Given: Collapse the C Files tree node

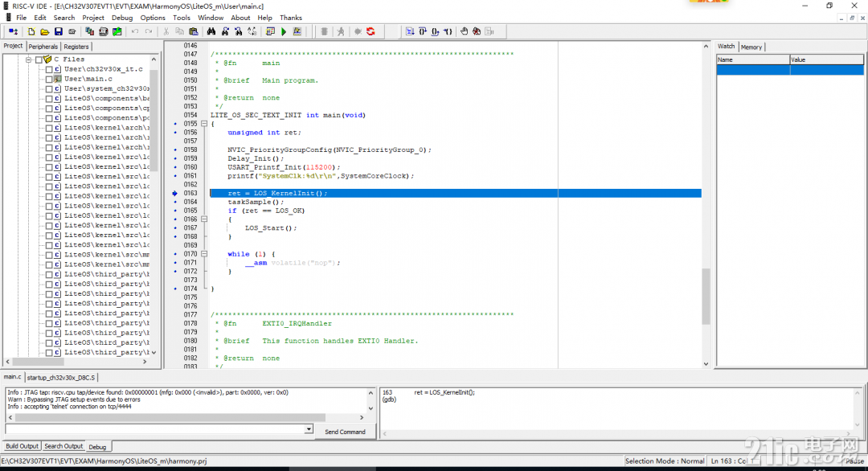Looking at the screenshot, I should coord(29,59).
